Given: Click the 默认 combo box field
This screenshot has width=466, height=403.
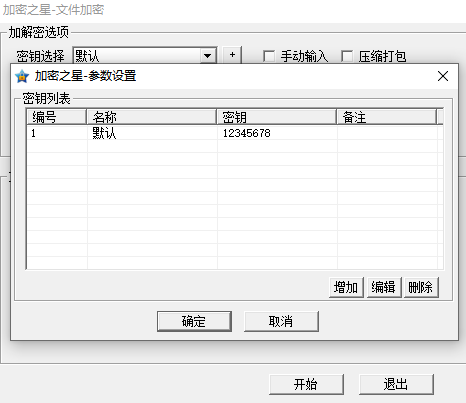Looking at the screenshot, I should click(x=145, y=55).
